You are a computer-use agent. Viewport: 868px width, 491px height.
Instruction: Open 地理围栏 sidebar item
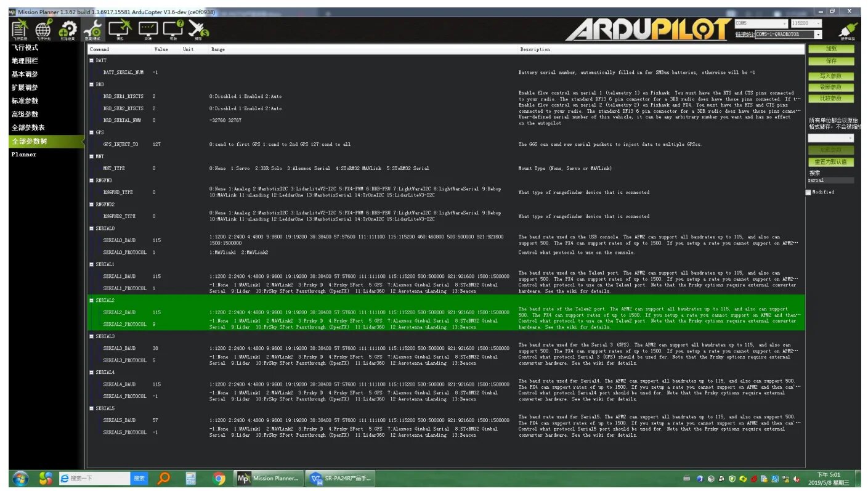(25, 61)
